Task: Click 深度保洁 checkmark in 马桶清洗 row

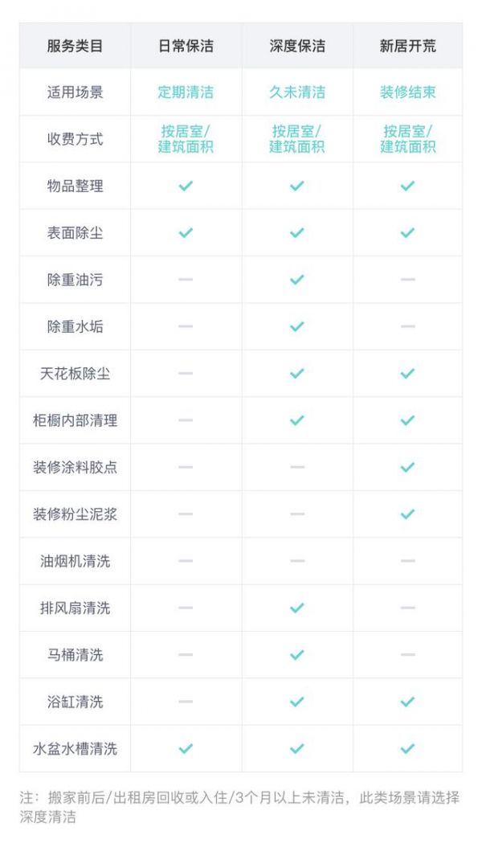Action: point(296,655)
